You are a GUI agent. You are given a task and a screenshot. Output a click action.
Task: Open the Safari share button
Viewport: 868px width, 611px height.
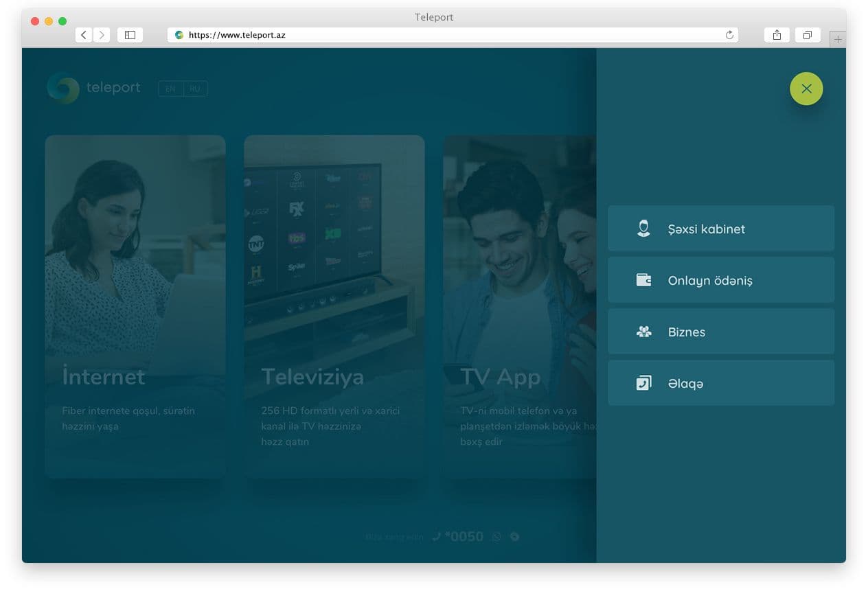[777, 35]
